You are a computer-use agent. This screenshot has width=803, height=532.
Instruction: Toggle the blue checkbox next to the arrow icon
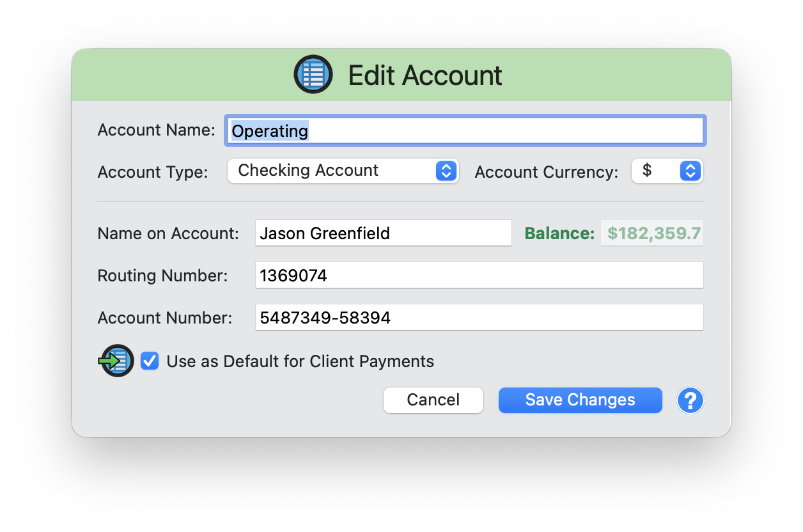tap(149, 361)
